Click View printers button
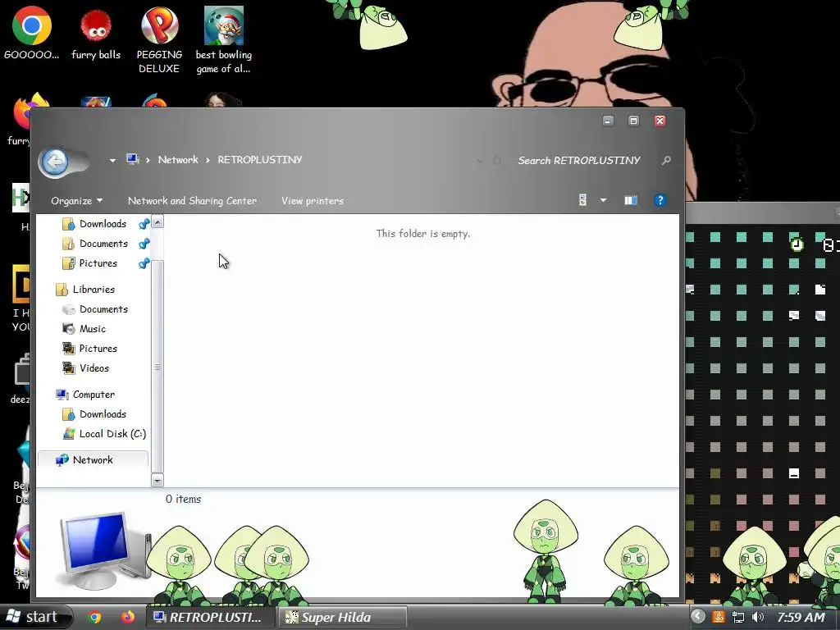Viewport: 840px width, 630px height. click(x=313, y=200)
